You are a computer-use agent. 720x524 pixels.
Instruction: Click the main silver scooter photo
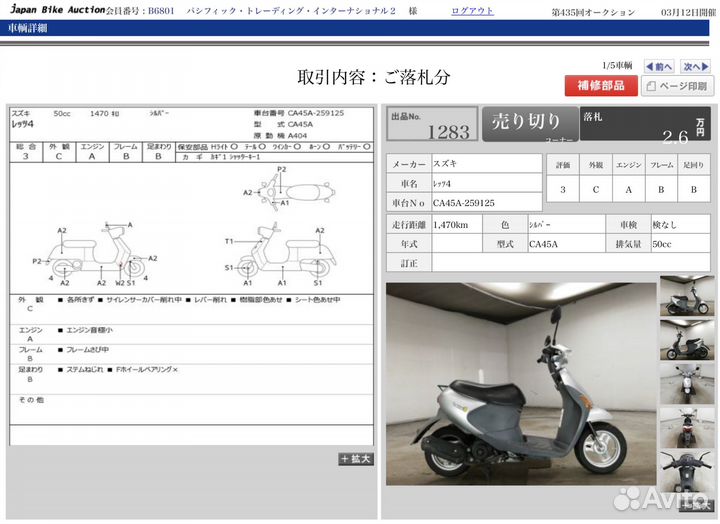click(521, 384)
